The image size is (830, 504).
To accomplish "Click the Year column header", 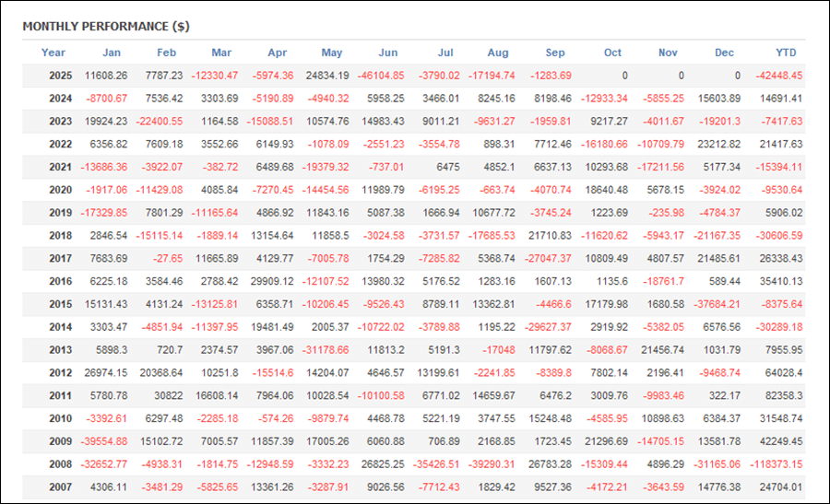I will pyautogui.click(x=53, y=53).
